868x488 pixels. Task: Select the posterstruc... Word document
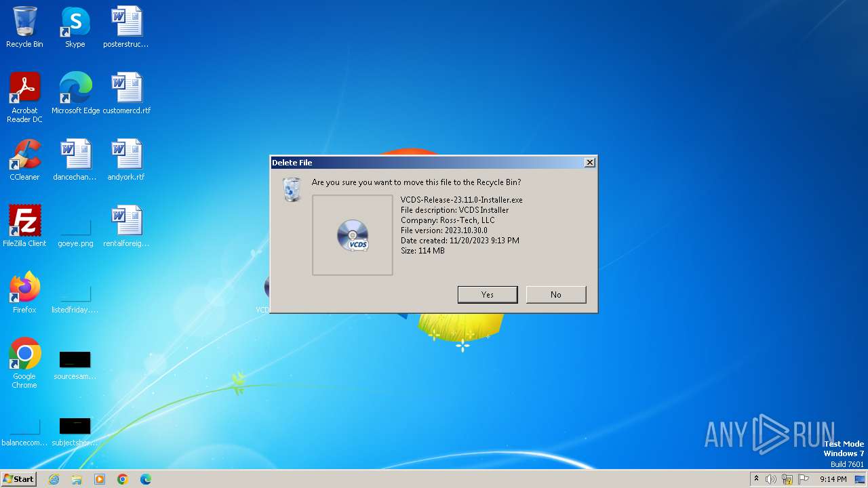pyautogui.click(x=126, y=28)
